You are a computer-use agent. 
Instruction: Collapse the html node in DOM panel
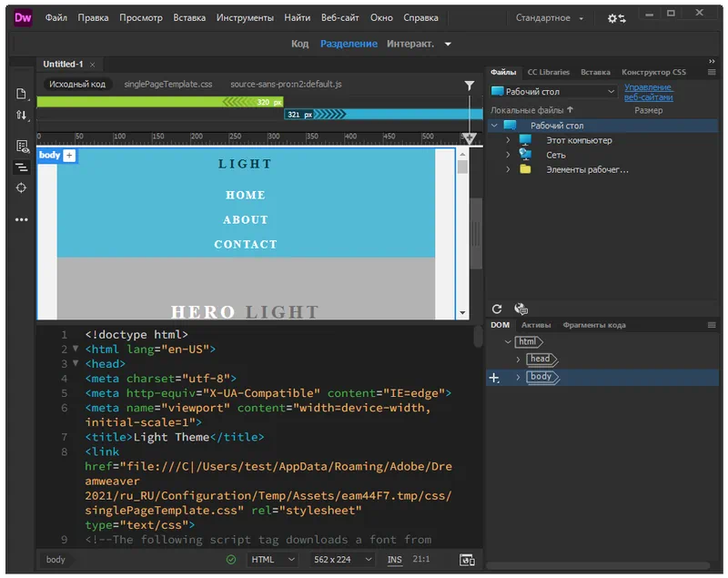tap(508, 341)
